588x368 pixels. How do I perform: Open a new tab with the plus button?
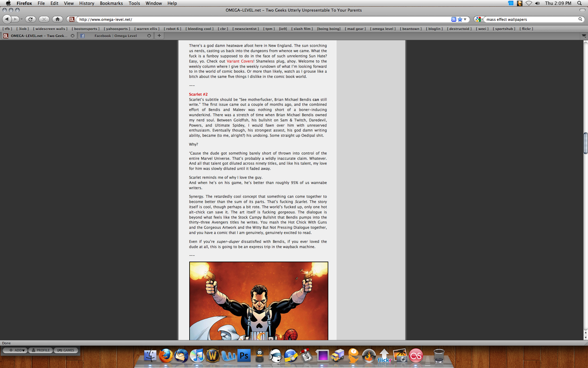(159, 36)
